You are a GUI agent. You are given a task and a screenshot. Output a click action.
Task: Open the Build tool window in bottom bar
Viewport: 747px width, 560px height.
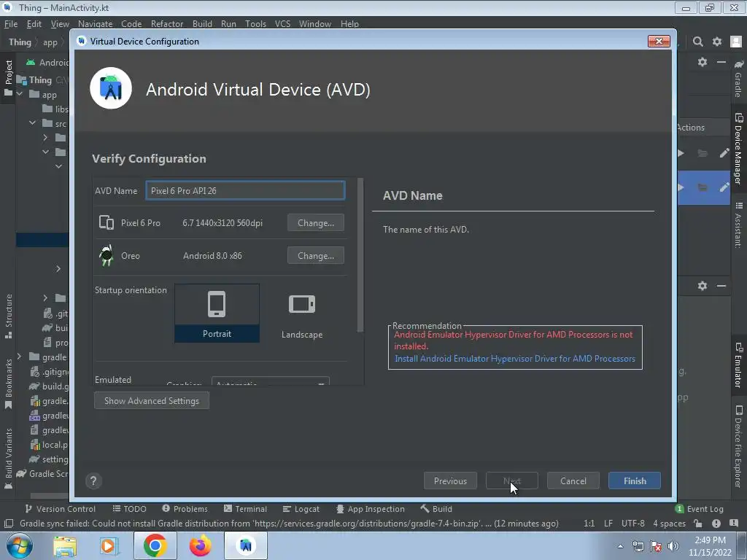click(x=436, y=509)
